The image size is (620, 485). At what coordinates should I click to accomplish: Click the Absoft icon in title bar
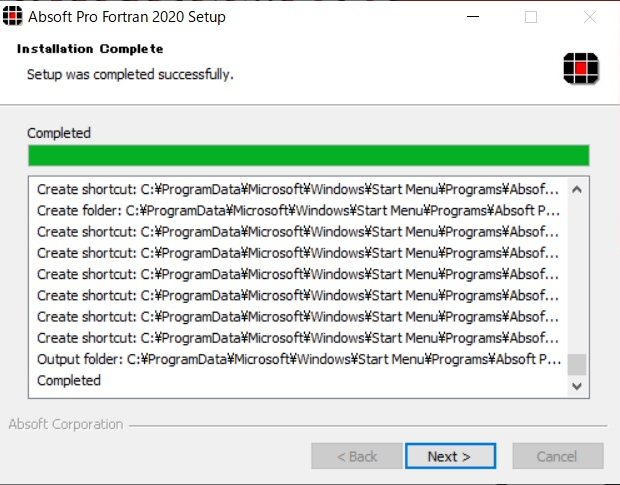click(x=12, y=16)
